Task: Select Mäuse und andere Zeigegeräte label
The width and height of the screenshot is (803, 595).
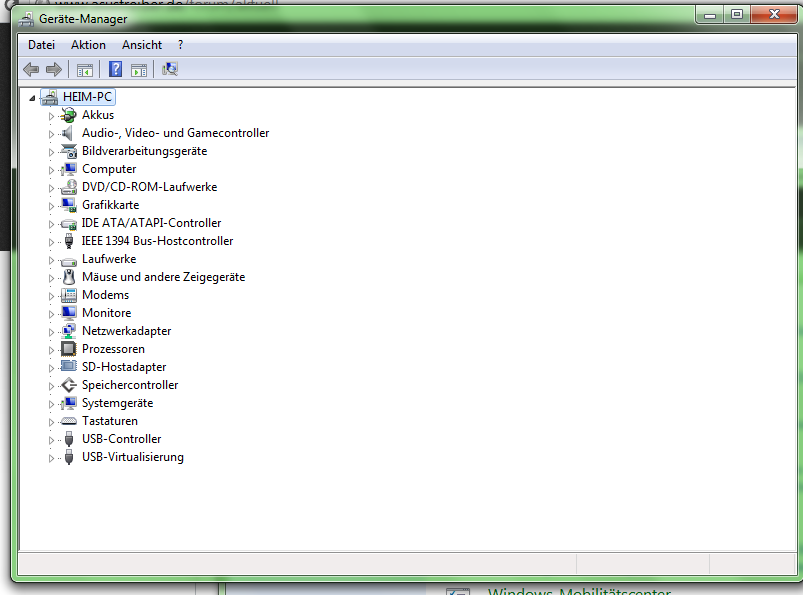Action: 163,277
